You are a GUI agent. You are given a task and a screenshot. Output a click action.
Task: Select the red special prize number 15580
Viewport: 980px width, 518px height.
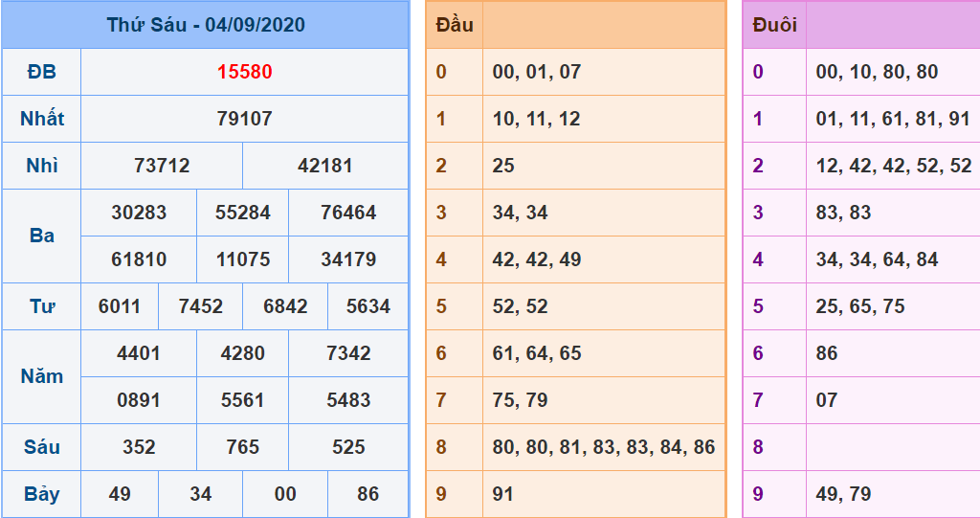pyautogui.click(x=244, y=72)
